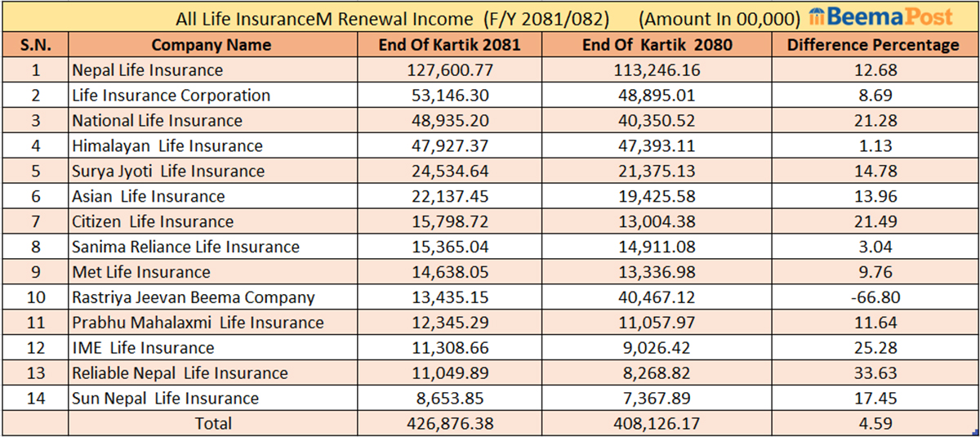Click the 'Sun Nepal Life Insurance' cell
980x437 pixels.
[166, 399]
